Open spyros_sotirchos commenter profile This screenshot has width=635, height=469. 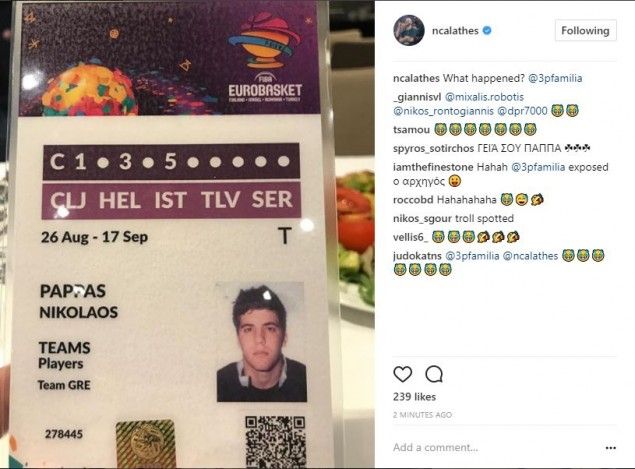tap(433, 148)
